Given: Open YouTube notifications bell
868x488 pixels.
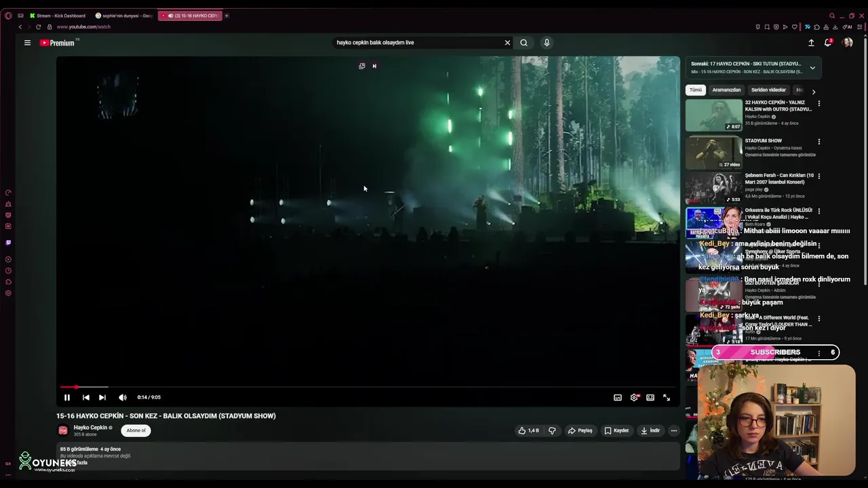Looking at the screenshot, I should (828, 43).
